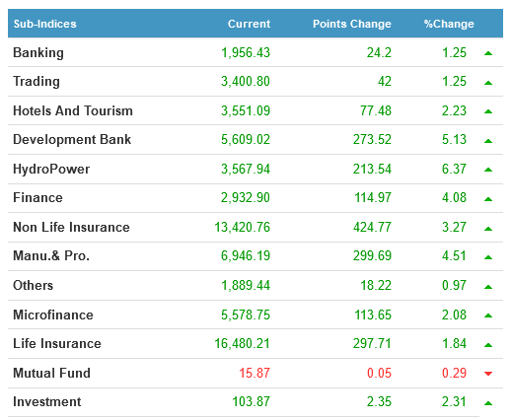512x420 pixels.
Task: Click the up arrow in Others row
Action: coord(488,287)
